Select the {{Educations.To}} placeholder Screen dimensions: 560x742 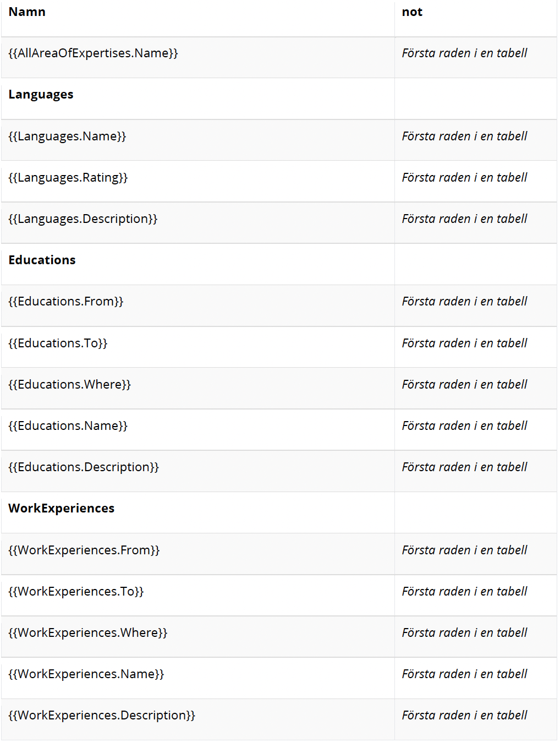(x=58, y=343)
